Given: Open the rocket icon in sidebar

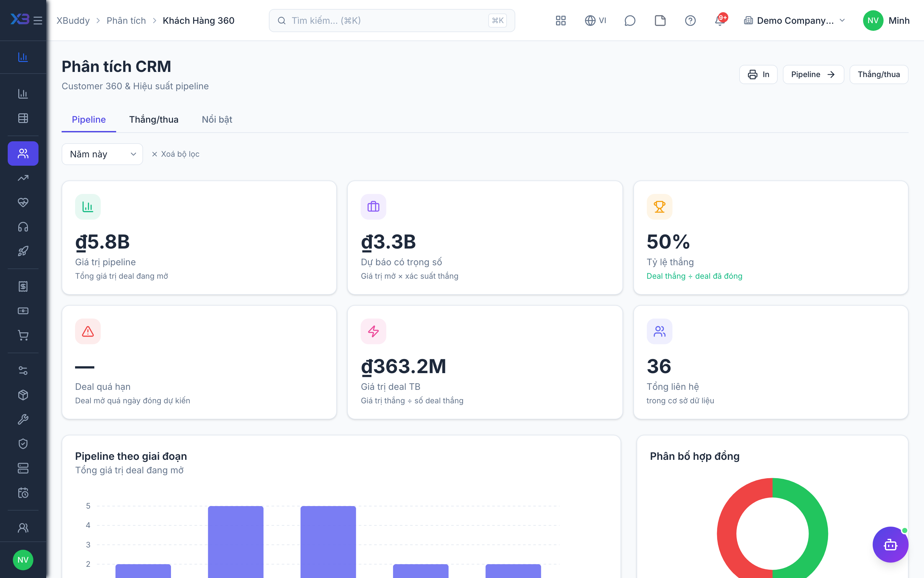Looking at the screenshot, I should [x=23, y=251].
